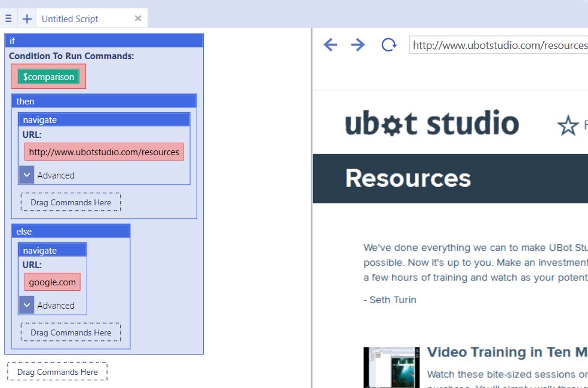Edit the google.com URL field
This screenshot has width=588, height=388.
[53, 282]
